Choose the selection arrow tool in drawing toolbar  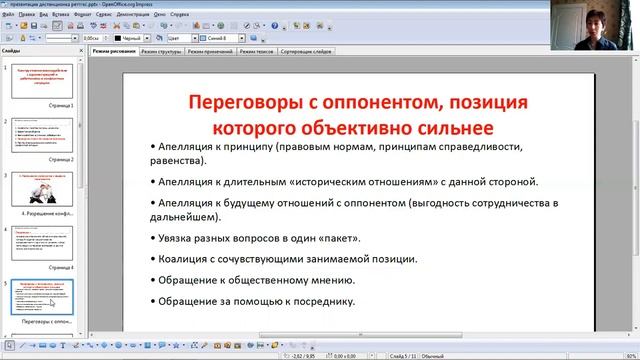(x=9, y=345)
